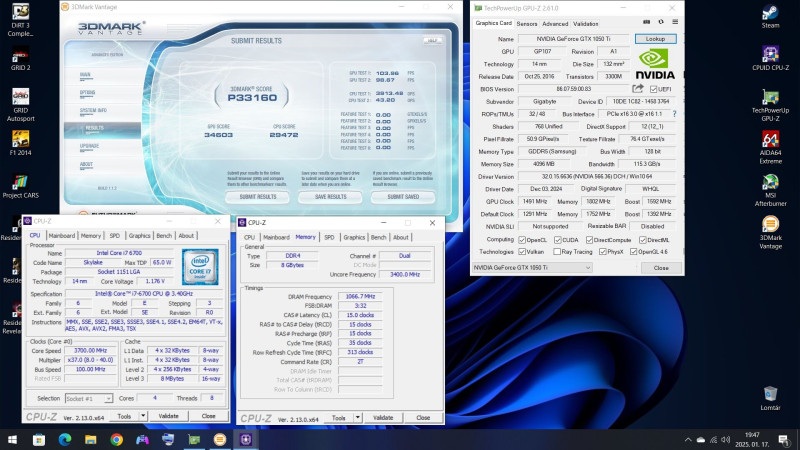This screenshot has height=450, width=800.
Task: Open notification center icon in taskbar
Action: [x=785, y=439]
